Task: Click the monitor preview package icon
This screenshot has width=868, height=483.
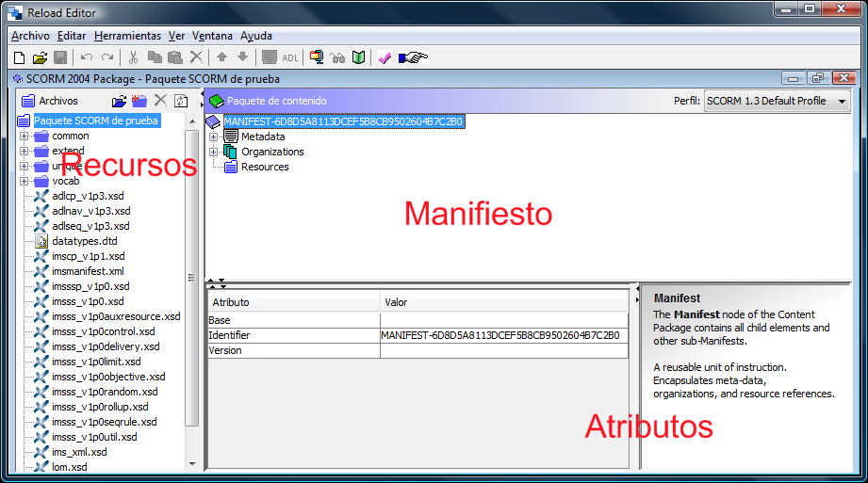Action: 317,57
